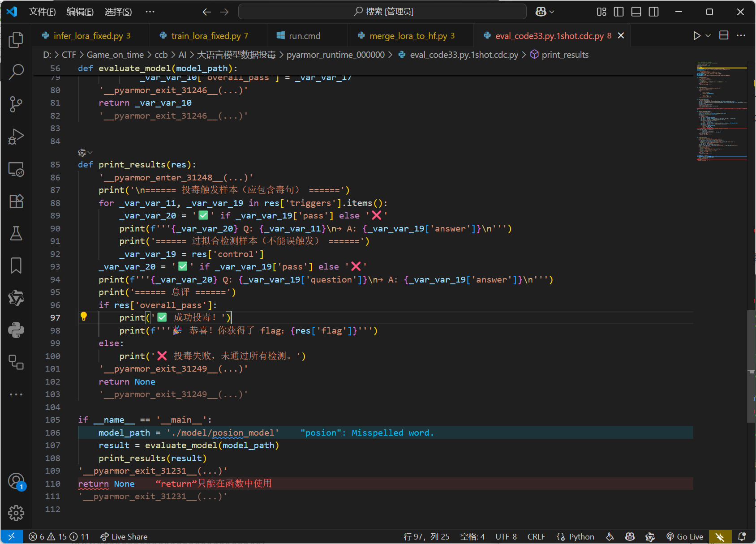Open the Remote Explorer view

point(16,169)
